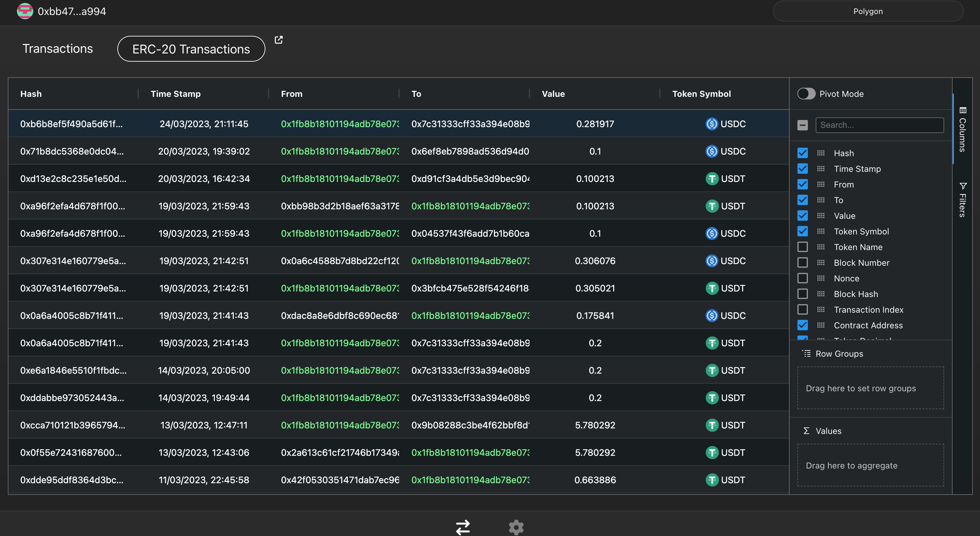The image size is (980, 536).
Task: Click the value 0.663886 cell
Action: click(x=595, y=480)
